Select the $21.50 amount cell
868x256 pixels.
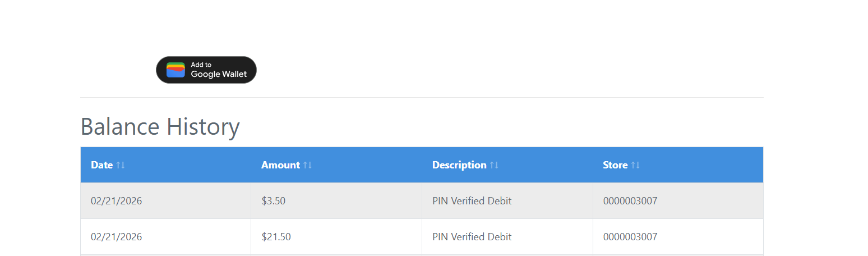point(336,237)
